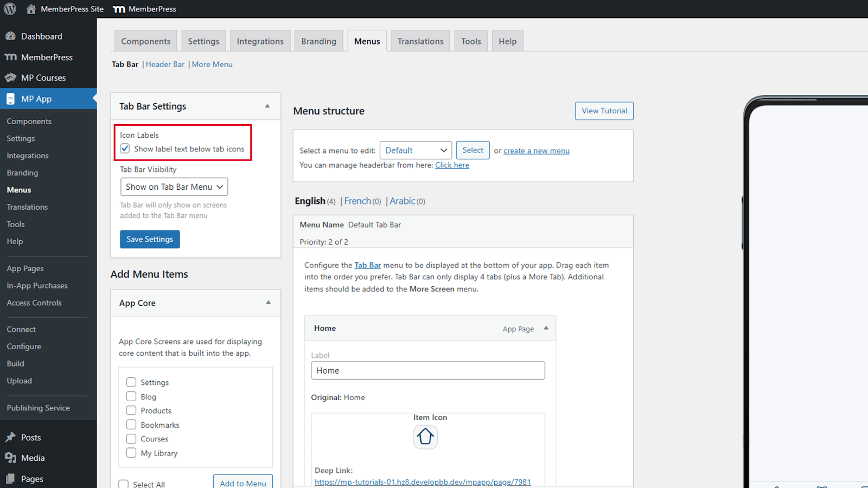Click the home icon beside MemberPress Site
Image resolution: width=868 pixels, height=488 pixels.
(31, 9)
